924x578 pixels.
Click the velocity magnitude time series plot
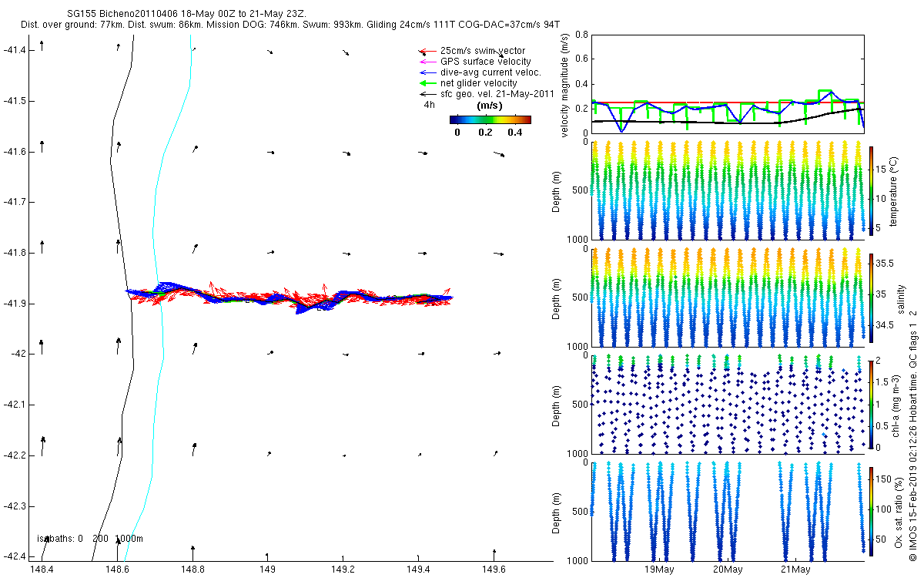pos(728,84)
